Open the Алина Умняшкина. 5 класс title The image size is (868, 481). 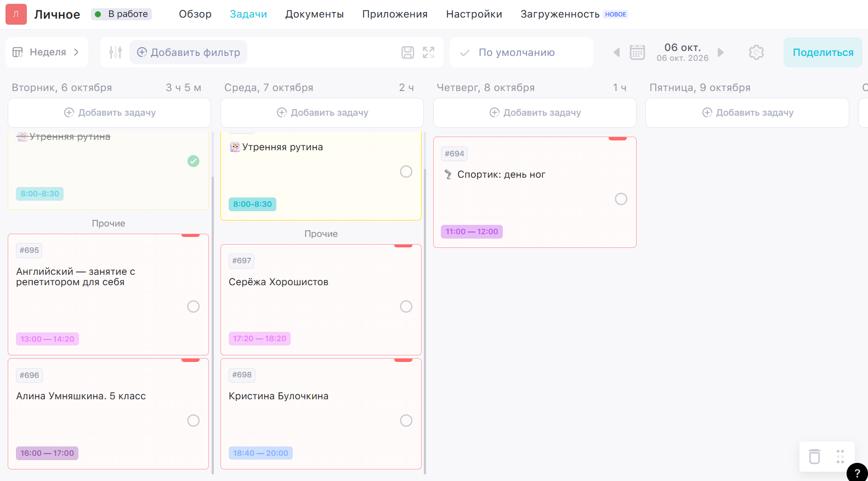pyautogui.click(x=81, y=396)
